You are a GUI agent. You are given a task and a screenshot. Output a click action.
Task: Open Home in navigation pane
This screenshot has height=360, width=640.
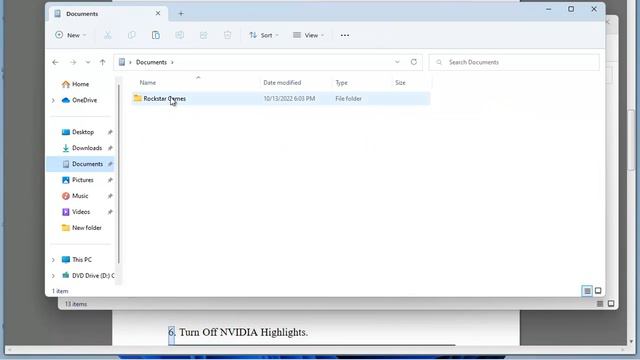click(80, 84)
